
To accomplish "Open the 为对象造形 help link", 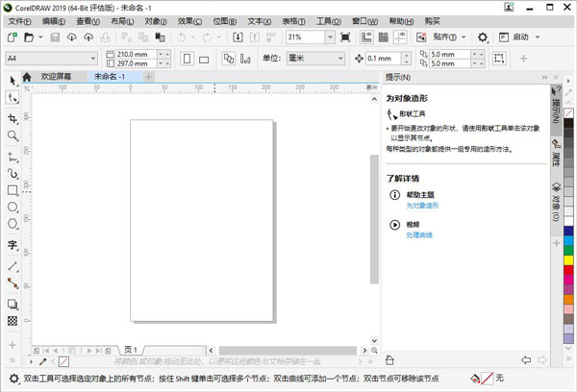I will pyautogui.click(x=421, y=206).
